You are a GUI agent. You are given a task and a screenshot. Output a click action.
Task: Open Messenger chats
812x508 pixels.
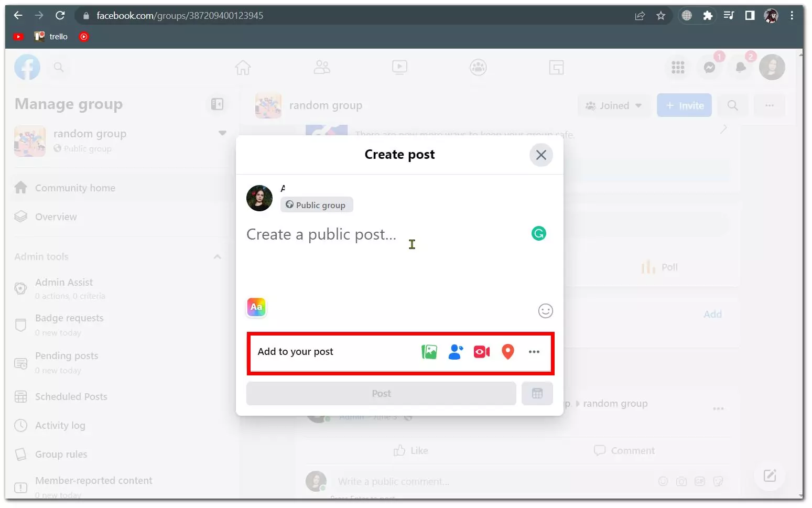pyautogui.click(x=709, y=67)
